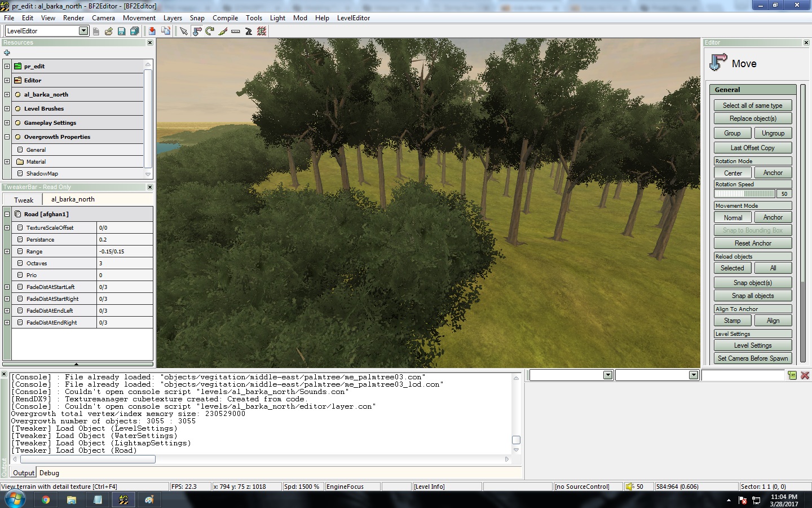The width and height of the screenshot is (812, 508).
Task: Set Movement Mode to Normal
Action: pyautogui.click(x=733, y=217)
